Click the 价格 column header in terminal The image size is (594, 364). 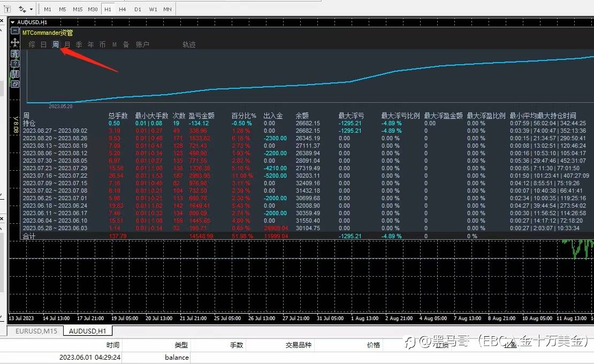point(373,345)
